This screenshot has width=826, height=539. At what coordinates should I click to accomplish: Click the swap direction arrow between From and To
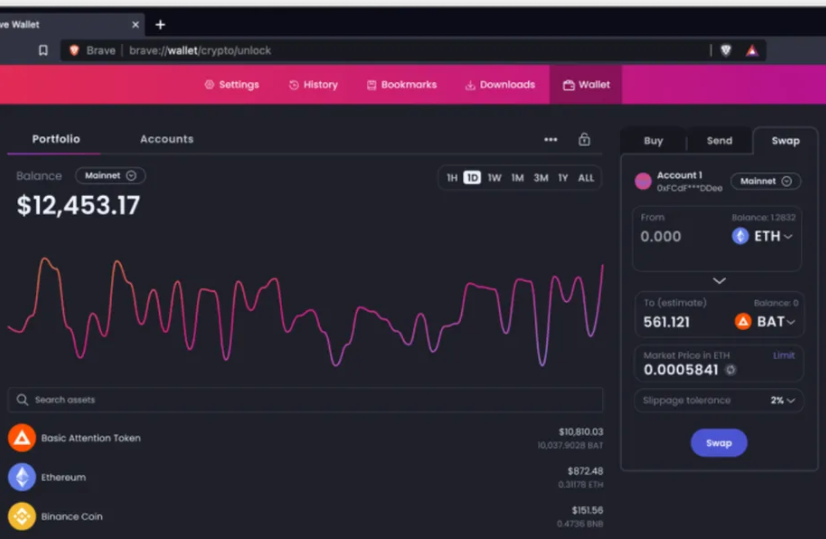pos(719,281)
